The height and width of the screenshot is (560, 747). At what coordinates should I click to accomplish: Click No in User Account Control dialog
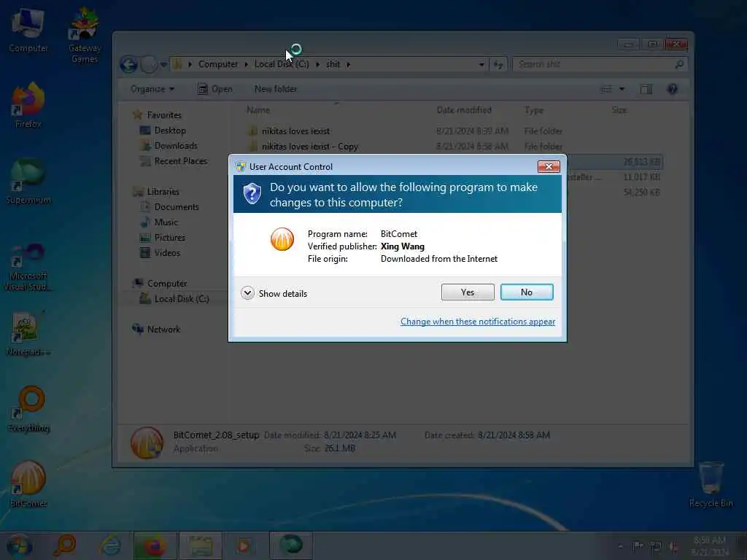527,292
